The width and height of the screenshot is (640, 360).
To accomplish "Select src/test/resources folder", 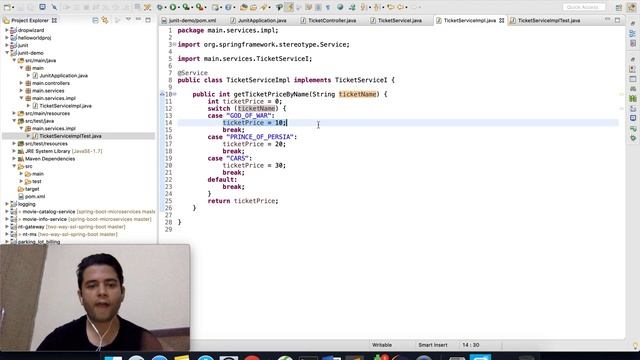I will tap(46, 144).
